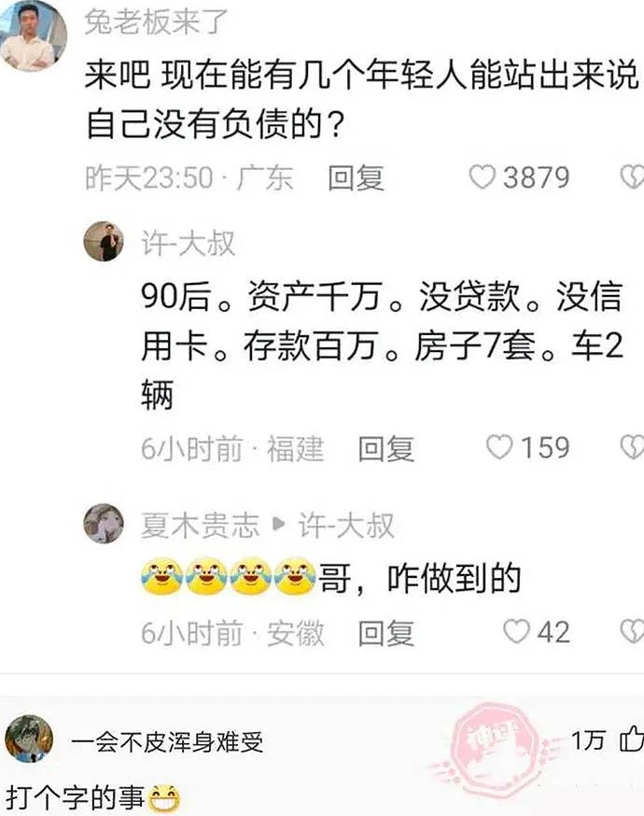
Task: Open replied-to name 许-大叔 after arrow
Action: pos(346,525)
